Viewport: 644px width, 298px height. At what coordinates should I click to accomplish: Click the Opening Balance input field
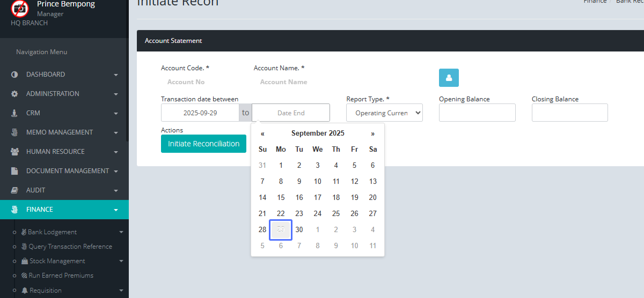477,113
